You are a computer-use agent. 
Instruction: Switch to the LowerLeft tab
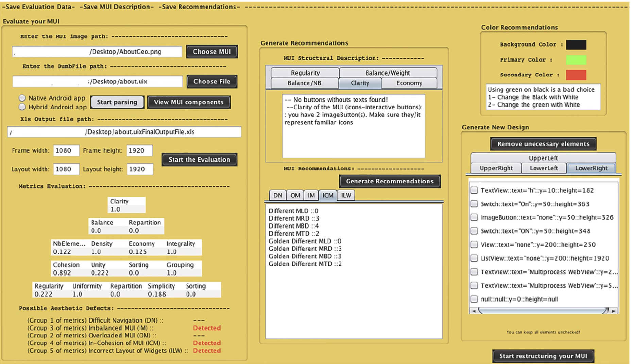coord(544,168)
